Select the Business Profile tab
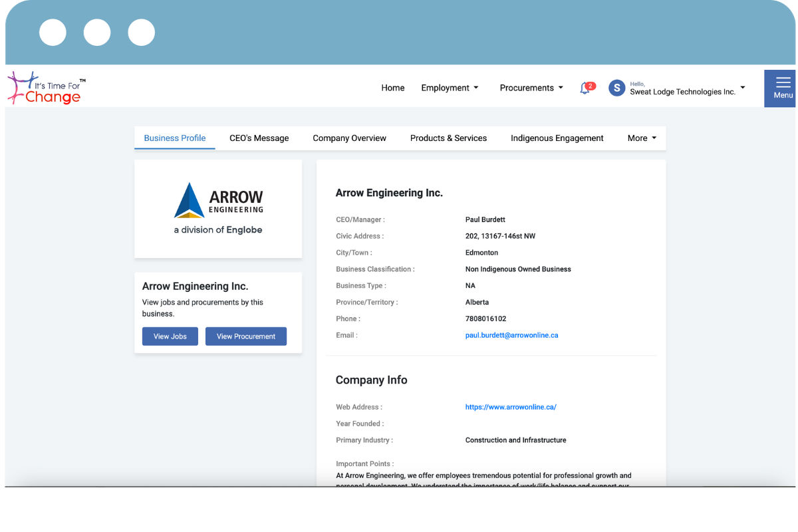 tap(175, 138)
